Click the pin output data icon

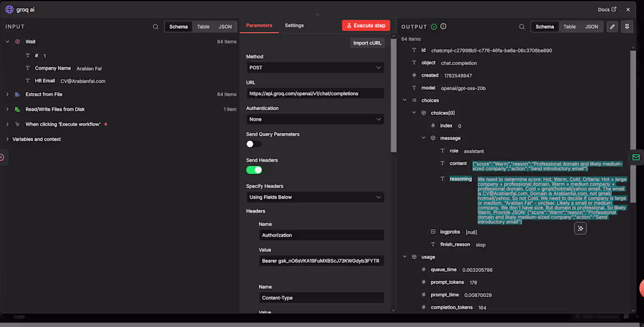tap(627, 27)
